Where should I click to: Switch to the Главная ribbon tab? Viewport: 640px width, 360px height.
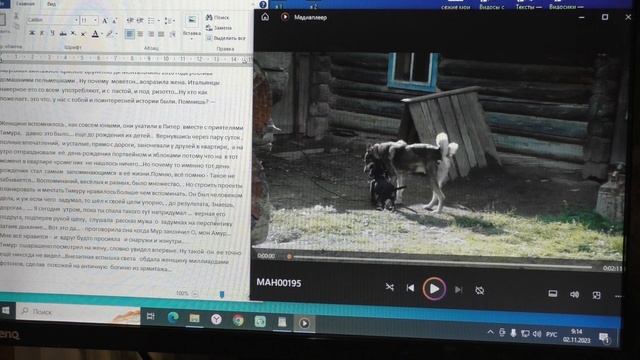tap(25, 4)
